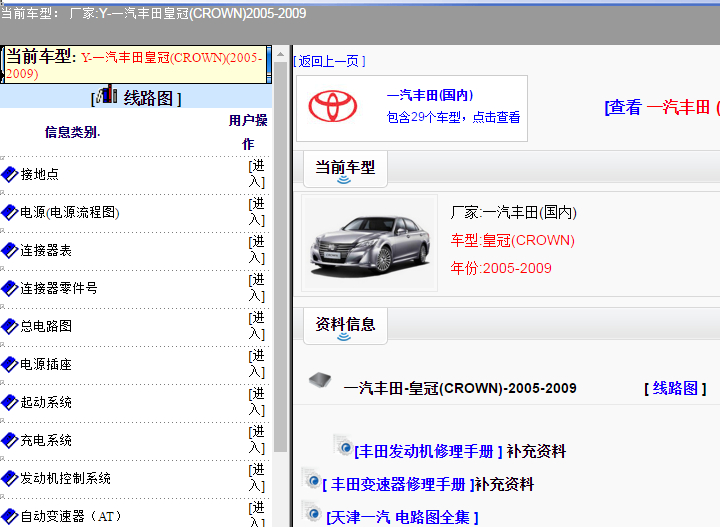Click the yellow 当前车型 box in left panel
The height and width of the screenshot is (527, 720).
[136, 64]
